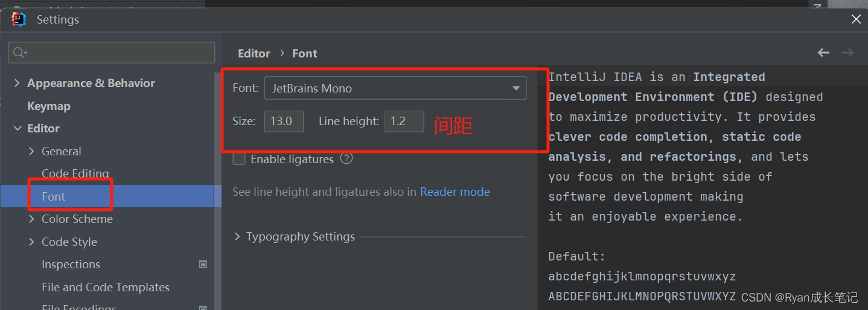Select Code Style tree label

point(69,242)
